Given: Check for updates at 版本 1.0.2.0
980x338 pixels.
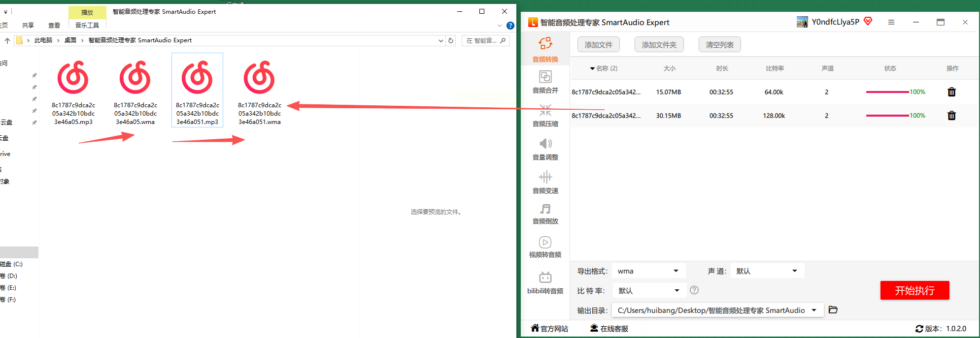Looking at the screenshot, I should (x=941, y=328).
